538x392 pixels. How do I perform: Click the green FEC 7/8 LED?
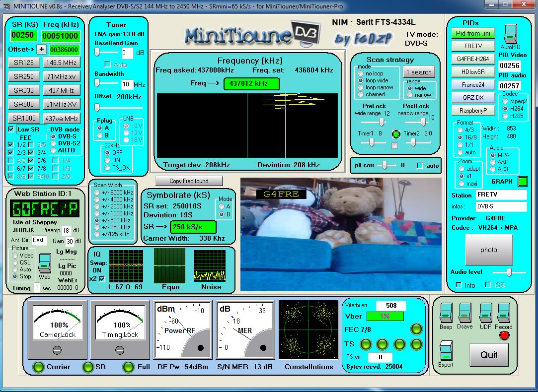pos(416,329)
